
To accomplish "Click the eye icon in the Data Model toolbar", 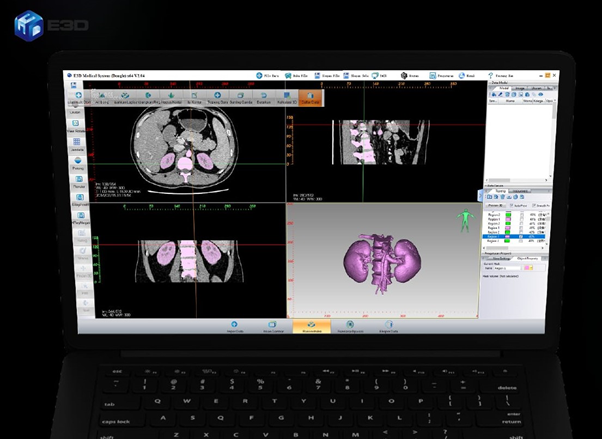I will pyautogui.click(x=541, y=94).
